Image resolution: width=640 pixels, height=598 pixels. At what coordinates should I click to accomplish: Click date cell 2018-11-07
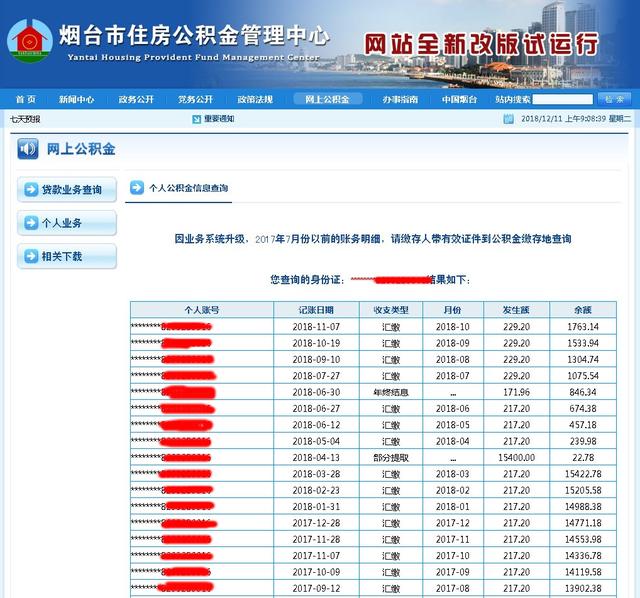[316, 327]
